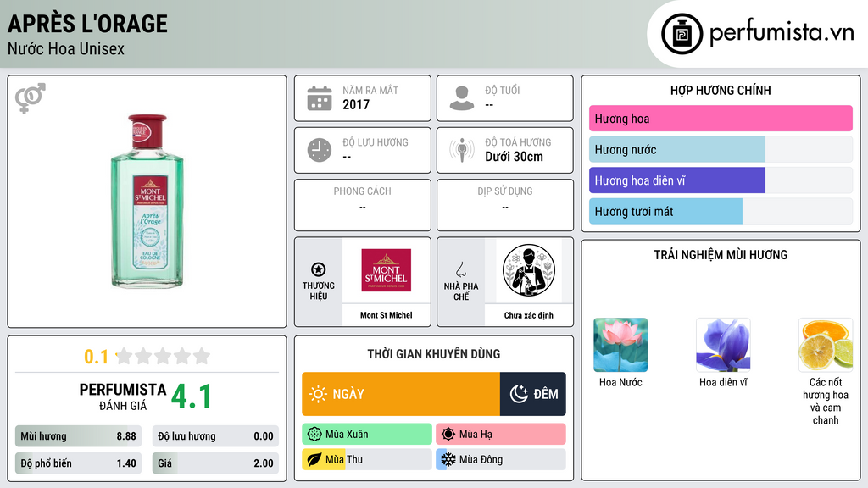Viewport: 868px width, 488px height.
Task: Click the Mont St Michel brand logo
Action: [x=386, y=270]
